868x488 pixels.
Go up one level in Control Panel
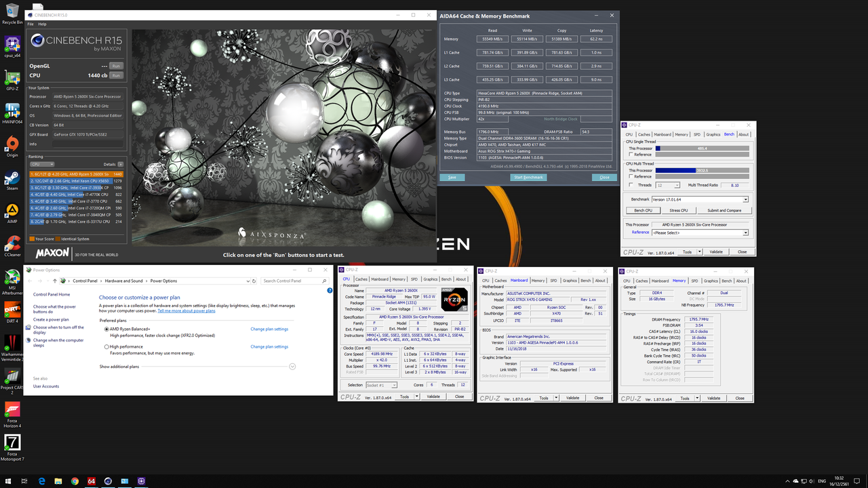click(56, 281)
